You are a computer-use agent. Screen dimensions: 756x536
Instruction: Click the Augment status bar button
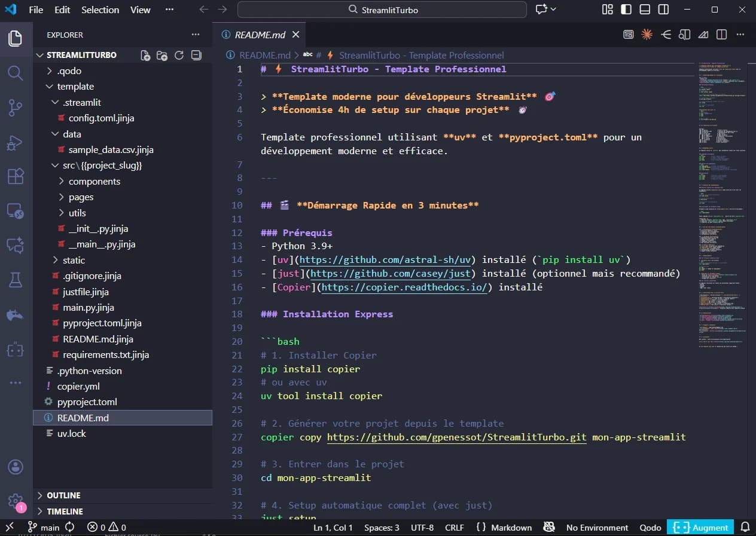pyautogui.click(x=700, y=527)
